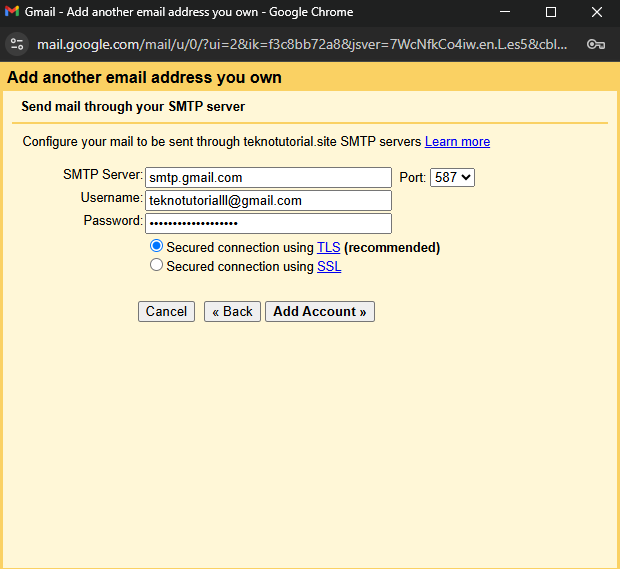Viewport: 620px width, 569px height.
Task: Focus the Password input field
Action: tap(268, 223)
